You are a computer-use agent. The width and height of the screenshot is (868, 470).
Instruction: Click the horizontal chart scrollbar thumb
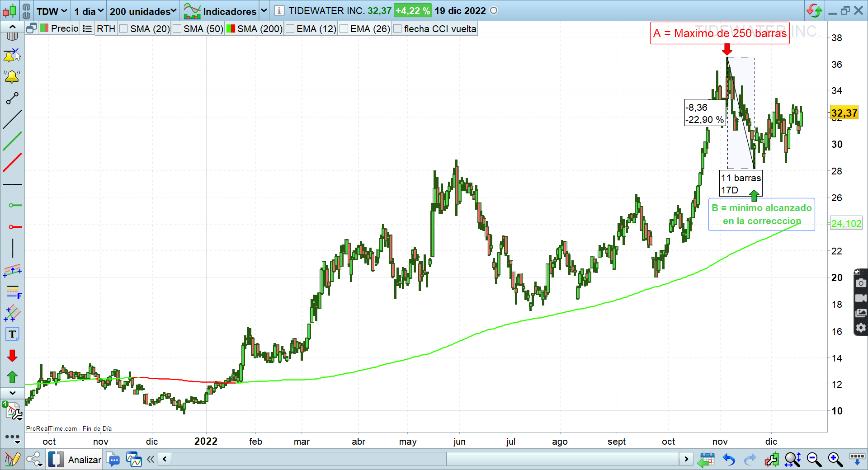tap(563, 459)
